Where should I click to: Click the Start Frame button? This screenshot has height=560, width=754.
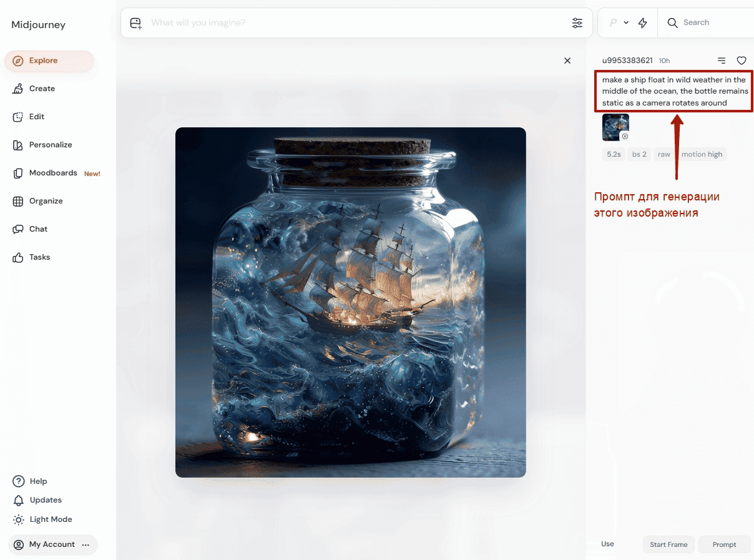coord(668,544)
